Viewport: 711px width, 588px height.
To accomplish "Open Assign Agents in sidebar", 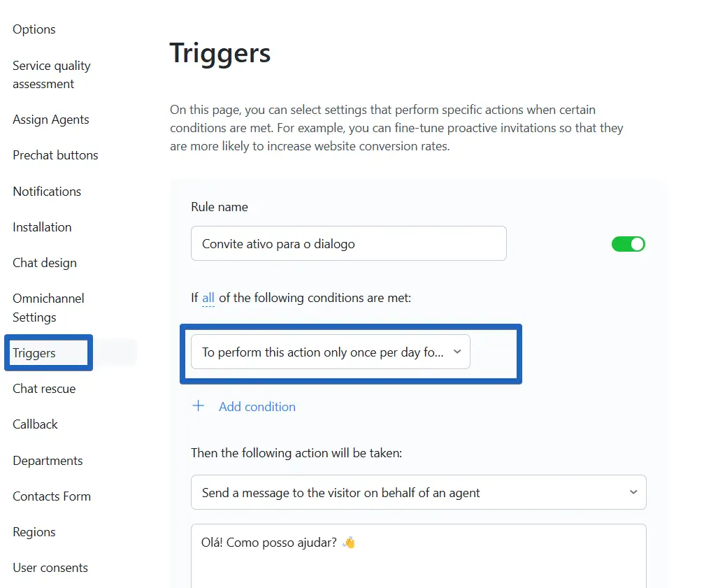I will pos(51,120).
